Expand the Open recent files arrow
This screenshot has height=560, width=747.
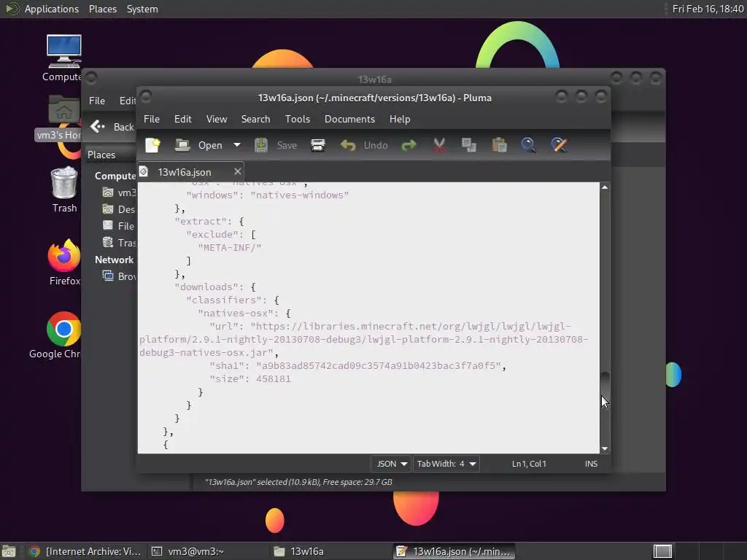[x=237, y=145]
